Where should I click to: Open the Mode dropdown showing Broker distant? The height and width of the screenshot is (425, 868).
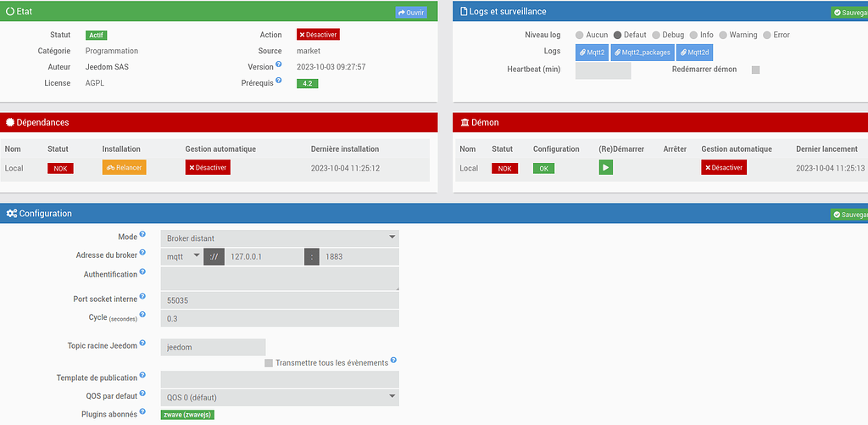pyautogui.click(x=280, y=238)
